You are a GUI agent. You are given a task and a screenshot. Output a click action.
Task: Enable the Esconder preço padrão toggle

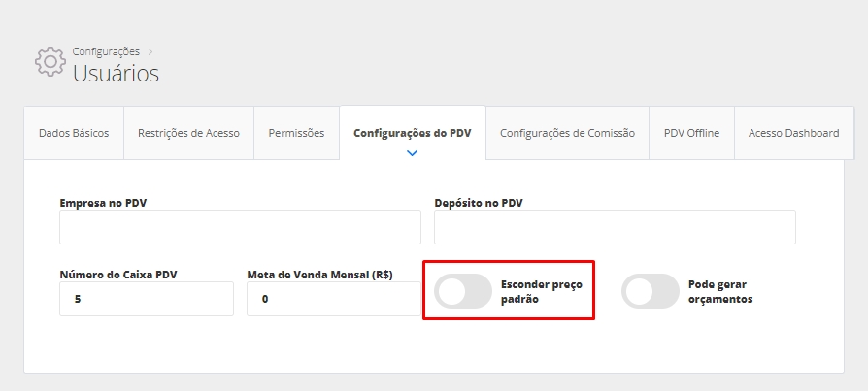tap(463, 291)
